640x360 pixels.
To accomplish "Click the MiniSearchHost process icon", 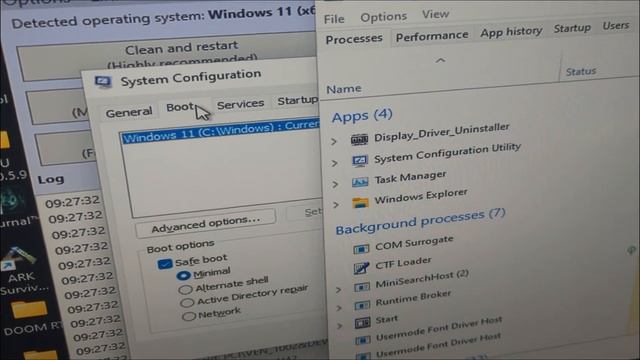I will 362,287.
